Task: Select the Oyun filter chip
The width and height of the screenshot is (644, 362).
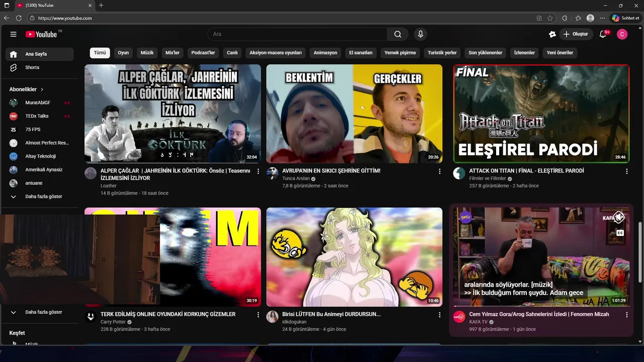Action: tap(123, 53)
